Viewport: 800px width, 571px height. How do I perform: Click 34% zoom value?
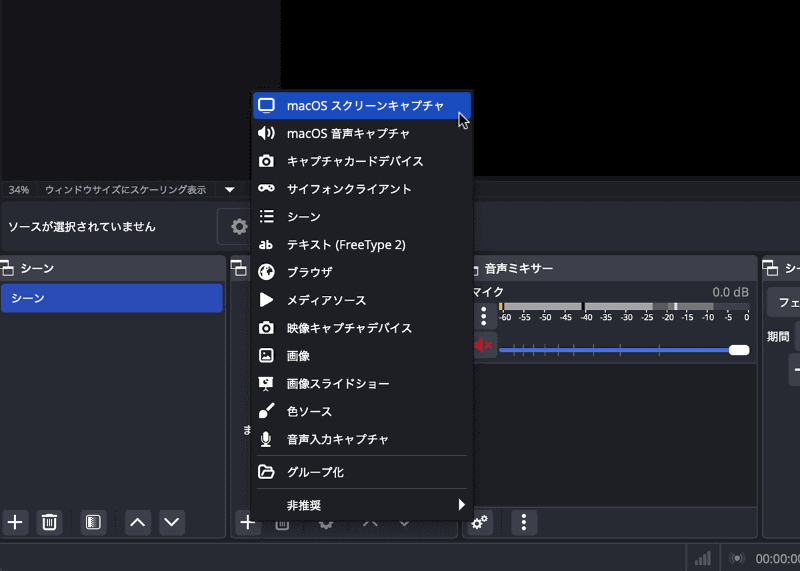[x=19, y=190]
